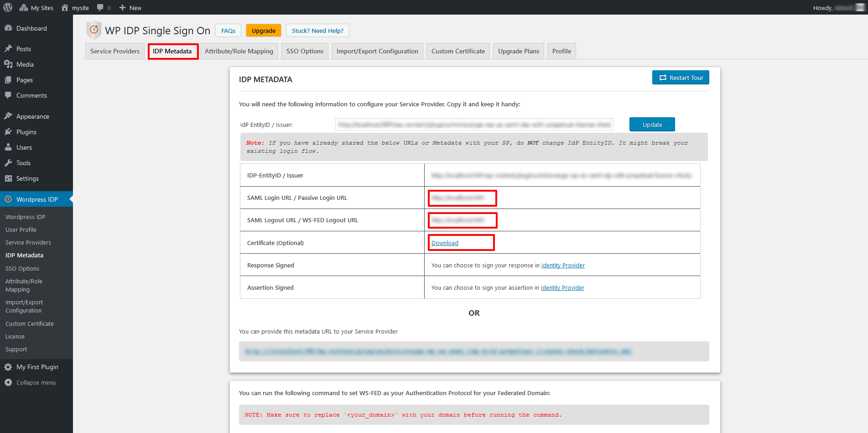This screenshot has width=868, height=433.
Task: Click the Posts pin icon
Action: 8,48
